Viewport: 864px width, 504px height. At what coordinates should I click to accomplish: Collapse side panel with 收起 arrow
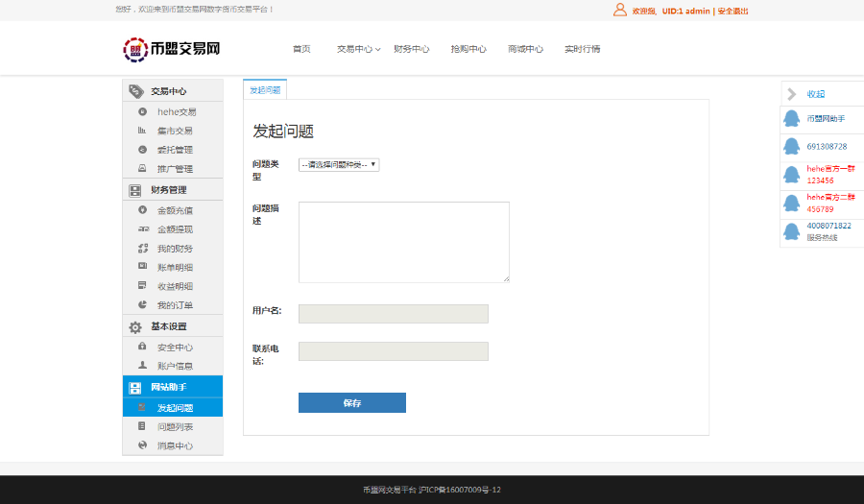792,94
